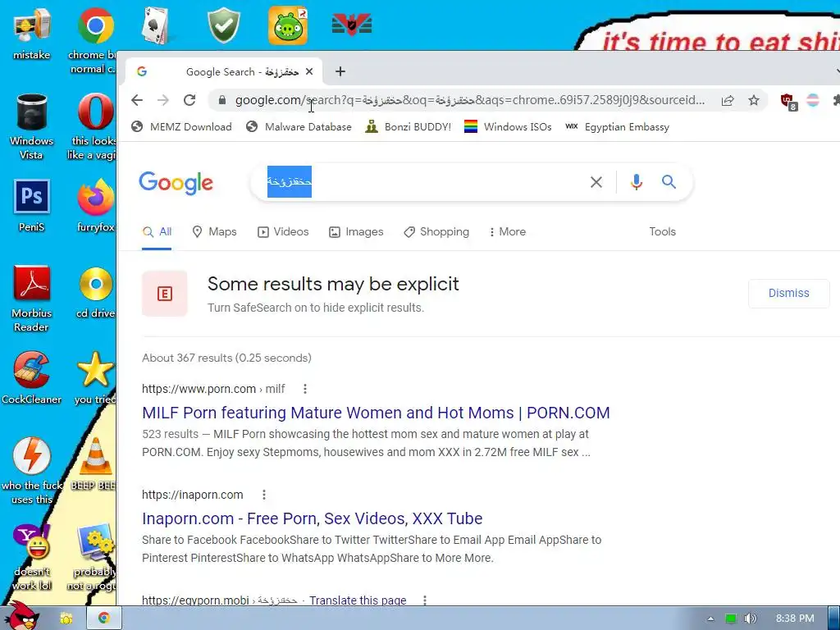
Task: Click Translate this page link
Action: tap(358, 600)
